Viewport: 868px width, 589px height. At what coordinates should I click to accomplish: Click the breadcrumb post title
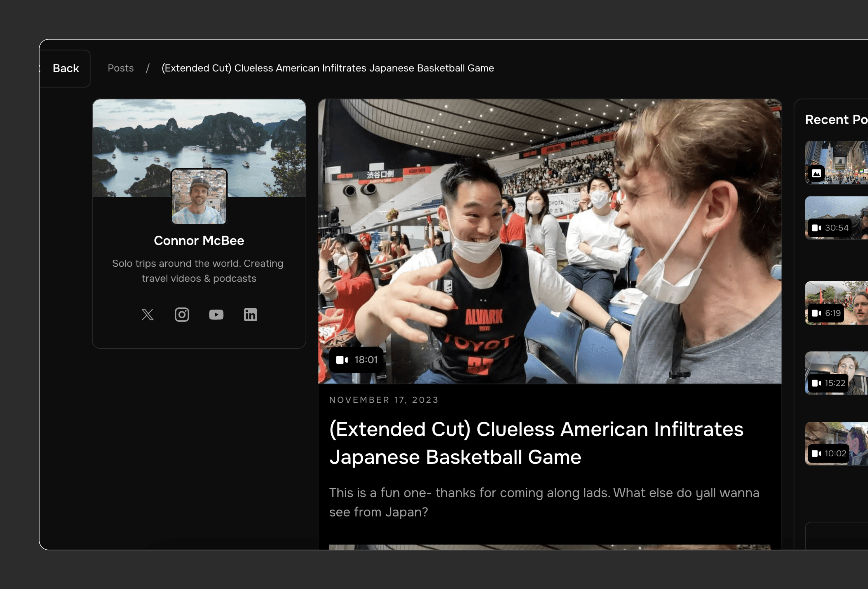(328, 68)
